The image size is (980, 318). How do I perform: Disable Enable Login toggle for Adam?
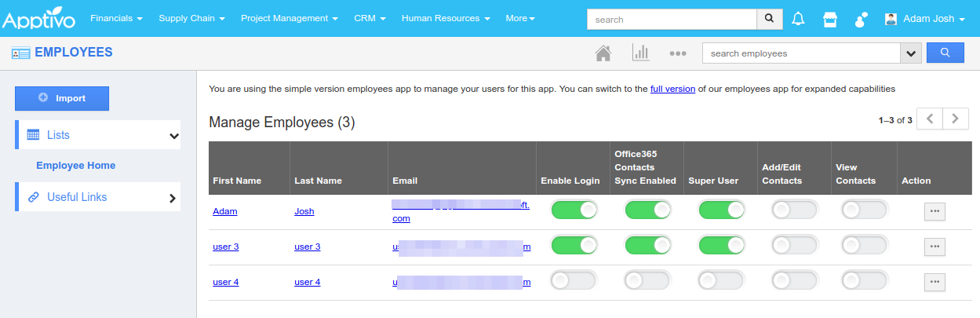[x=574, y=210]
